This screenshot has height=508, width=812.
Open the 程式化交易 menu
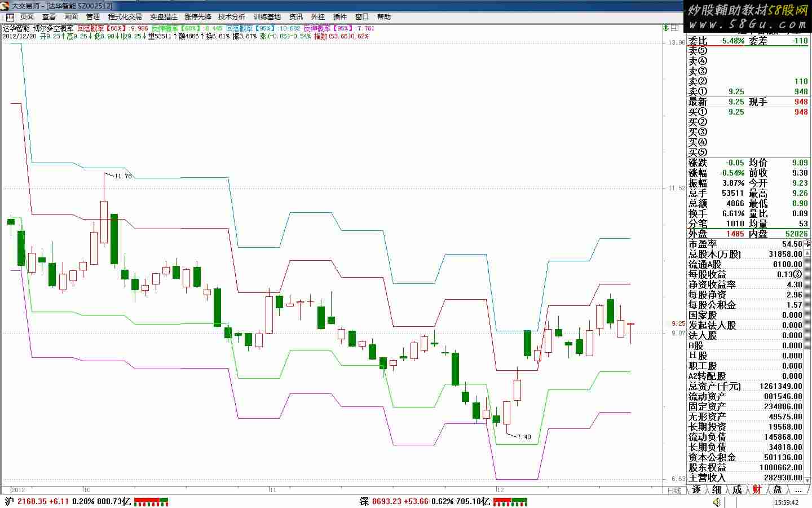[125, 17]
